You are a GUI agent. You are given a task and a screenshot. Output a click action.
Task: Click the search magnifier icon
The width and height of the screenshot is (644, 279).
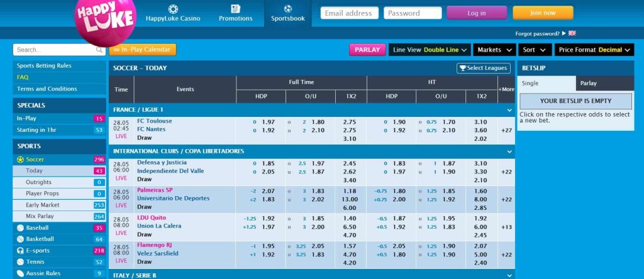pyautogui.click(x=100, y=50)
